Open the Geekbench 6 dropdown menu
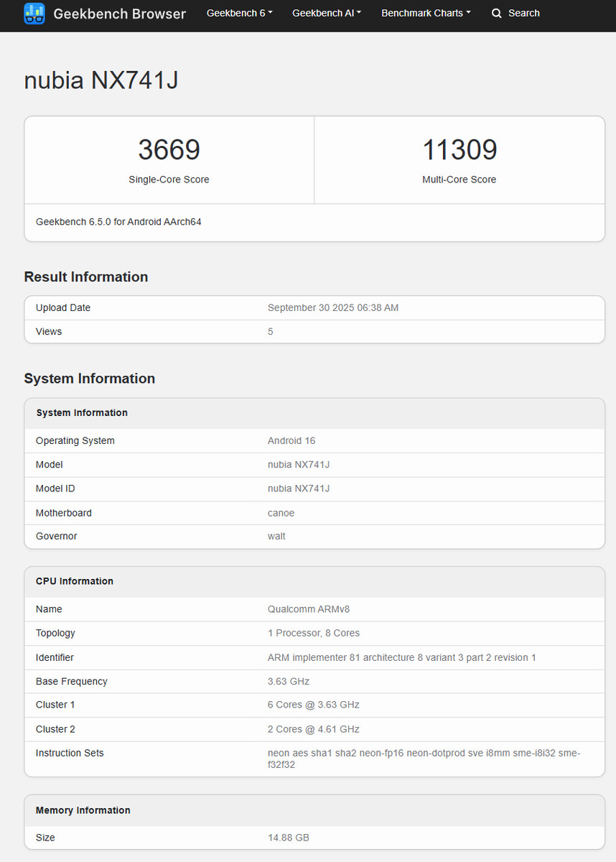The width and height of the screenshot is (616, 862). [239, 13]
